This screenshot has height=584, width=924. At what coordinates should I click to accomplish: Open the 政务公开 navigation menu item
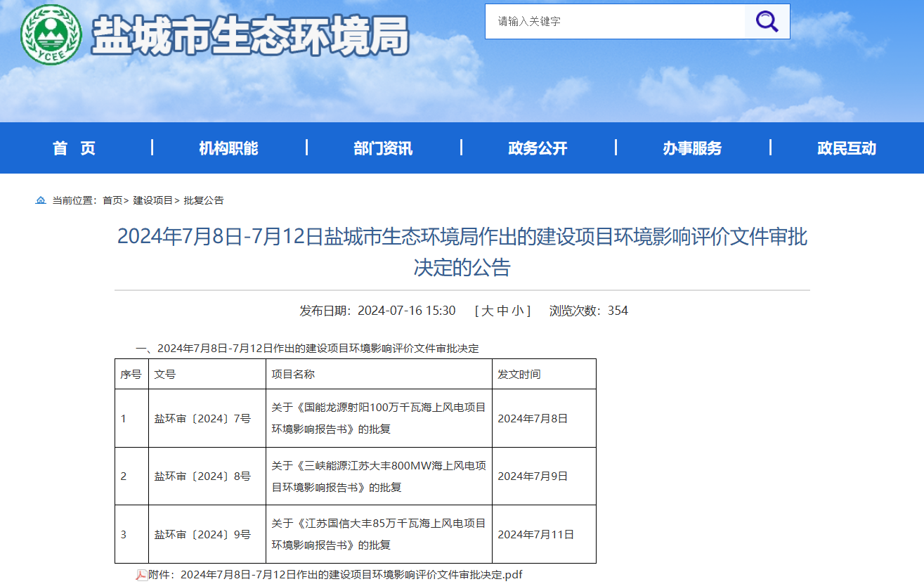coord(536,148)
